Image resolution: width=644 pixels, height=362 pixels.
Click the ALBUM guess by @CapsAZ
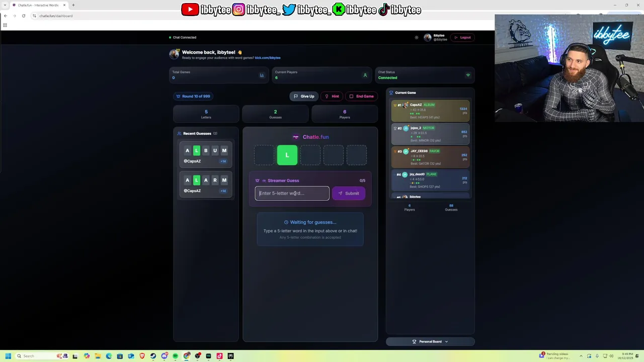pos(206,155)
